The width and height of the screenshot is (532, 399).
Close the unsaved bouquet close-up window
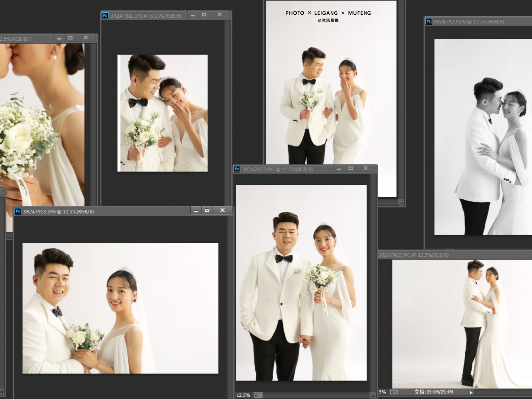coord(86,38)
